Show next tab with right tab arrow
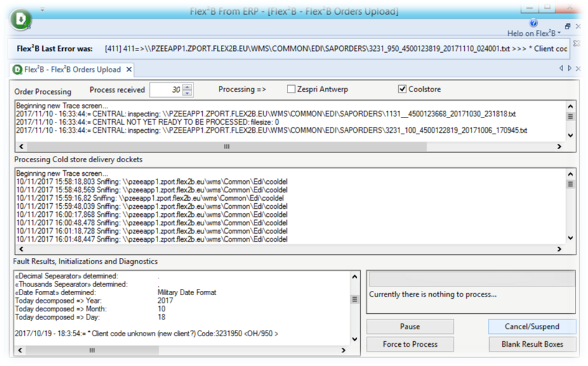This screenshot has width=588, height=366. coord(569,68)
